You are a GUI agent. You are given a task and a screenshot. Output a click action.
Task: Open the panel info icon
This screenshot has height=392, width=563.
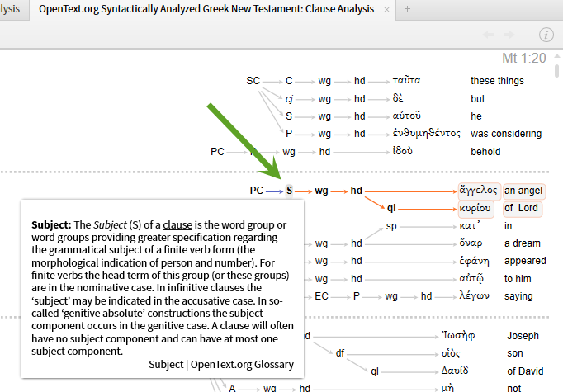tap(546, 35)
